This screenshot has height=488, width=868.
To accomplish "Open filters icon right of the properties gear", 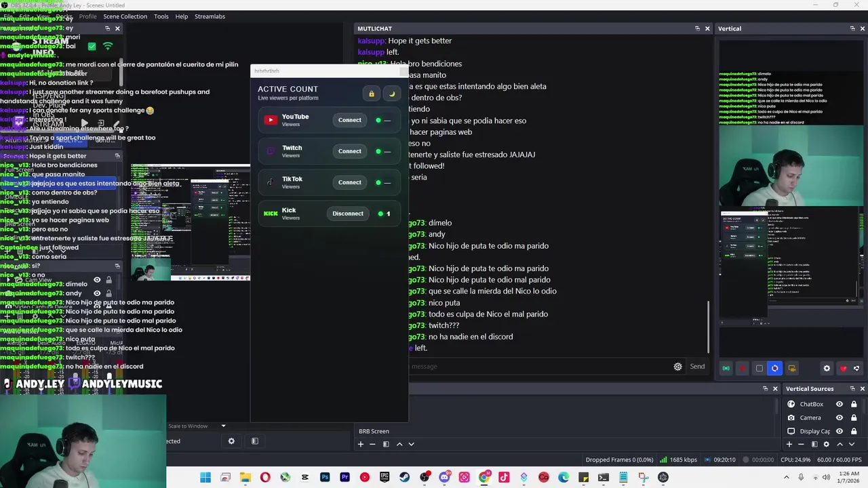I will coord(255,441).
